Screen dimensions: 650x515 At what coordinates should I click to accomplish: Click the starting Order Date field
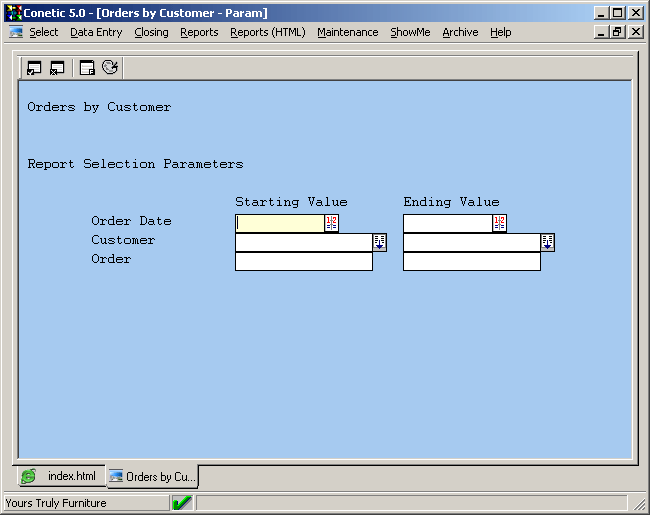pyautogui.click(x=279, y=223)
